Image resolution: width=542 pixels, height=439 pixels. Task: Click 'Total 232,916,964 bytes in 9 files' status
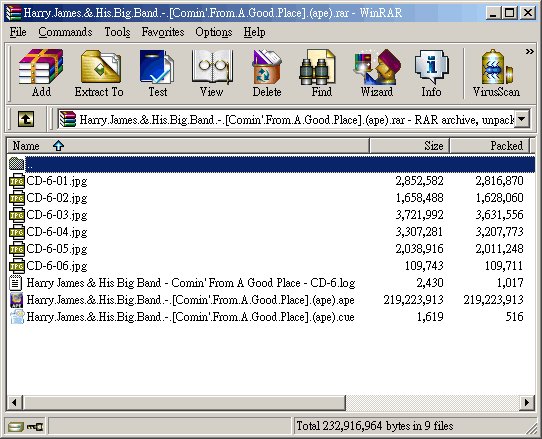coord(375,426)
